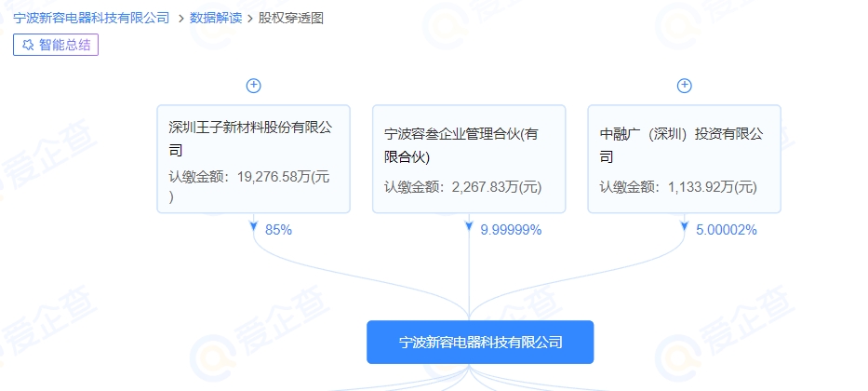The height and width of the screenshot is (391, 868).
Task: Click the 5.00002% shareholding label
Action: 727,230
